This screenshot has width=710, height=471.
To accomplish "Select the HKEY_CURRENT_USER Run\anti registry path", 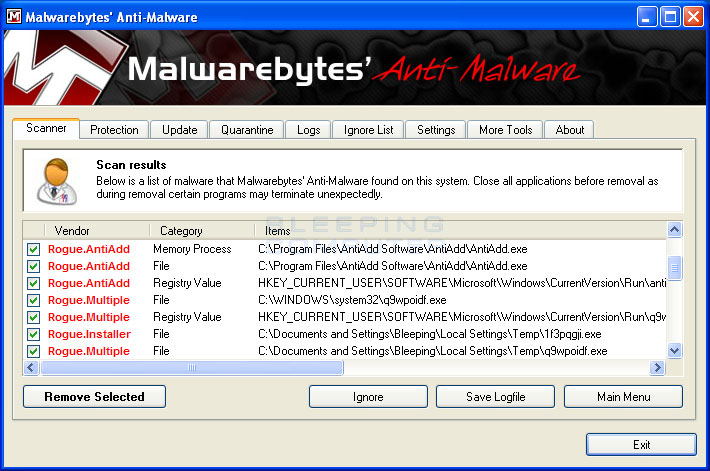I will pyautogui.click(x=462, y=283).
